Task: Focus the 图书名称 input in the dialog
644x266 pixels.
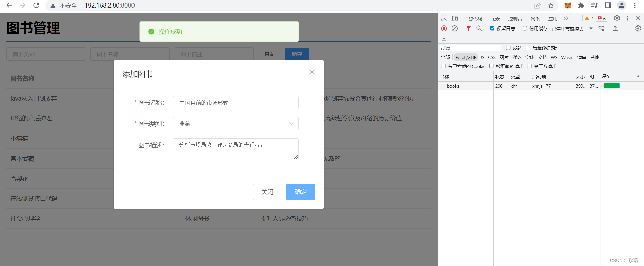Action: point(235,103)
